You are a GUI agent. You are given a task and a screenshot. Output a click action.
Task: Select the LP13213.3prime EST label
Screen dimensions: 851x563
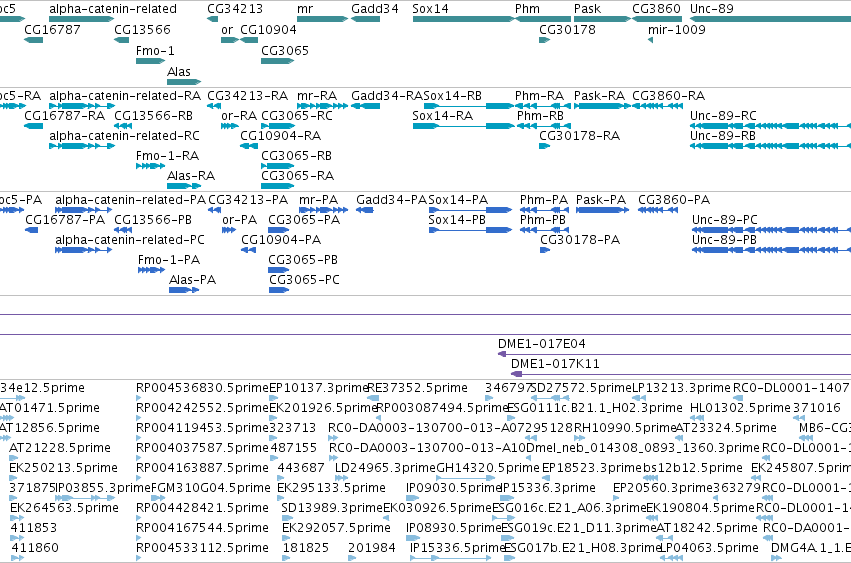pos(682,388)
